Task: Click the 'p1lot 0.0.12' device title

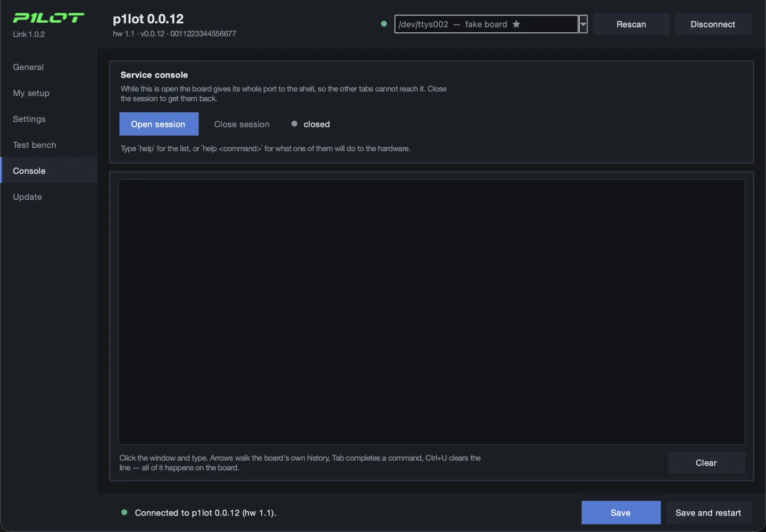Action: (148, 19)
